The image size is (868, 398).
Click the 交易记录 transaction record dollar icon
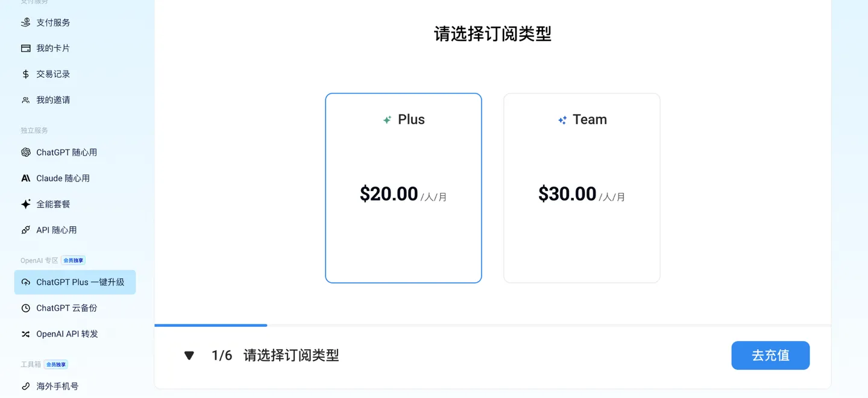click(24, 74)
